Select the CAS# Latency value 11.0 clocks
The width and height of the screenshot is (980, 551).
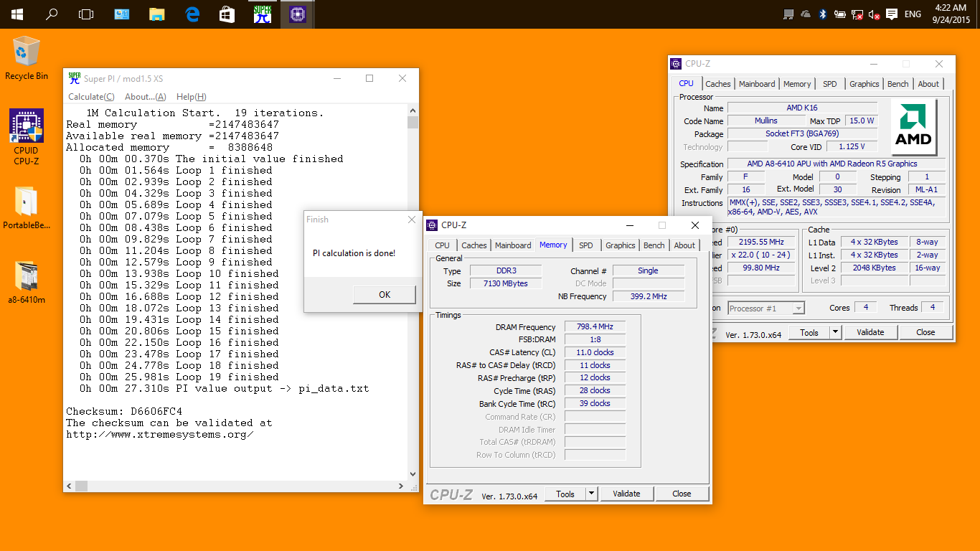tap(595, 352)
